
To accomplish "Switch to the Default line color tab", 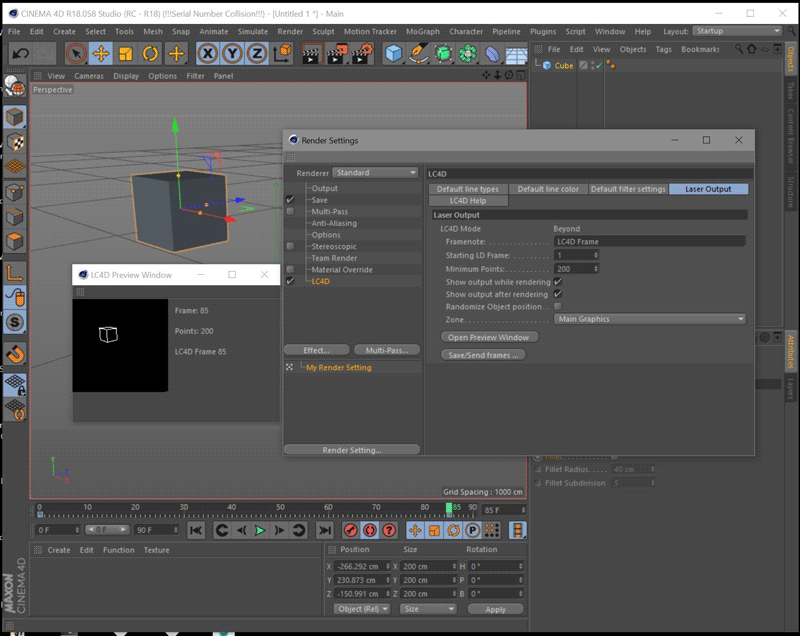I will click(548, 189).
